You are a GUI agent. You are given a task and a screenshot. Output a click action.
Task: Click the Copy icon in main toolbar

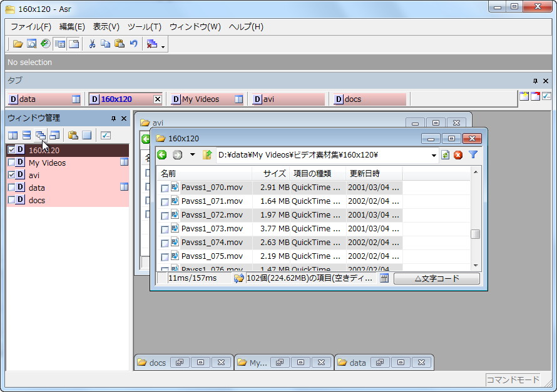(106, 44)
